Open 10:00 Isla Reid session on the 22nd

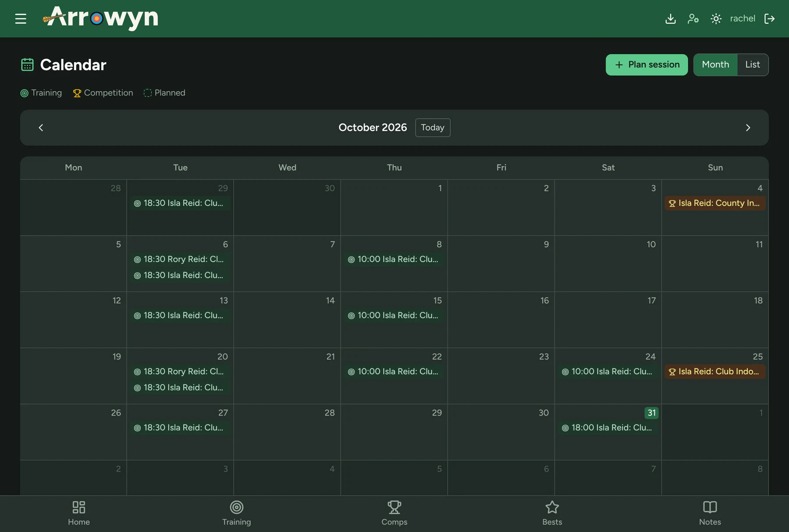click(x=394, y=372)
